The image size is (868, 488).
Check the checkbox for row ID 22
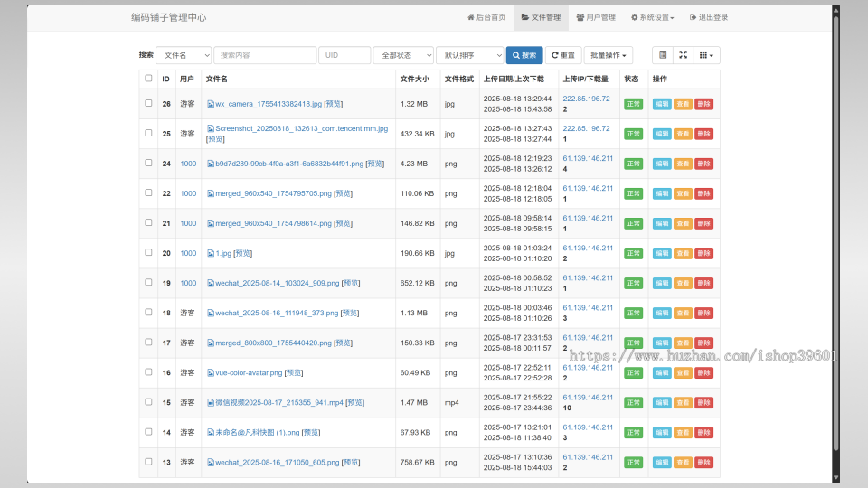148,192
